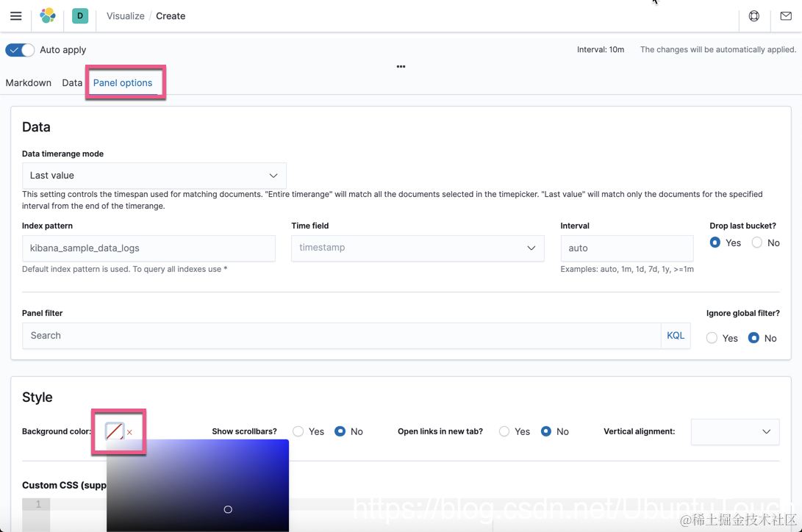Open the Vertical alignment dropdown
802x532 pixels.
(x=735, y=432)
